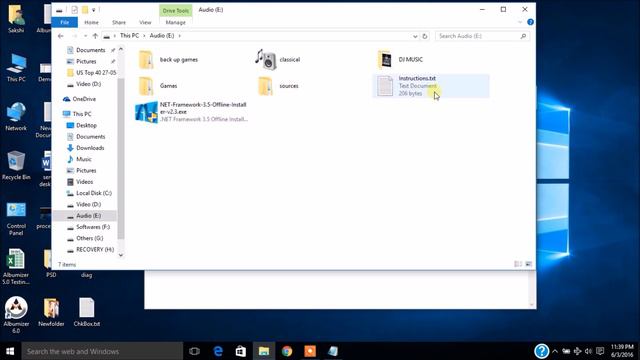Click the Properties quick access toolbar icon
This screenshot has height=360, width=640.
tap(75, 10)
